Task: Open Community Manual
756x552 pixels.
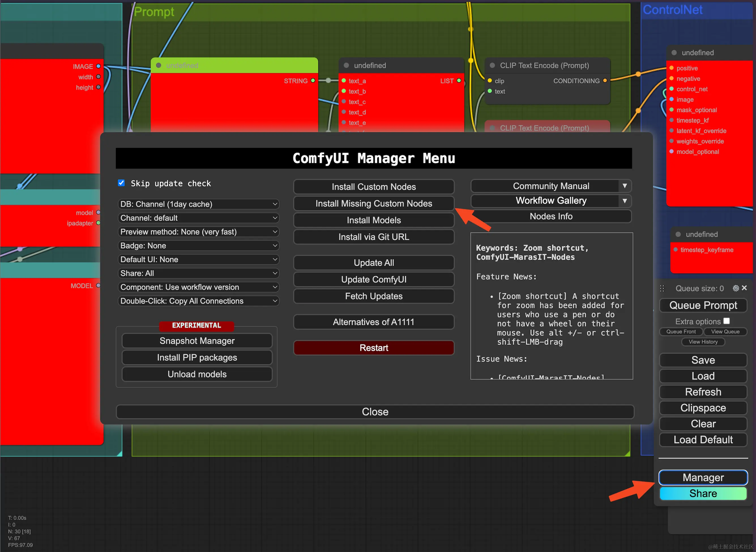Action: coord(545,186)
